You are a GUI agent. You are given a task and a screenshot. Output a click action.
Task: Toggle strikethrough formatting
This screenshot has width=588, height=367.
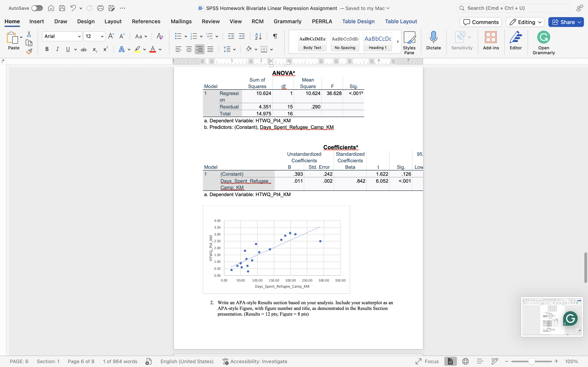coord(84,49)
